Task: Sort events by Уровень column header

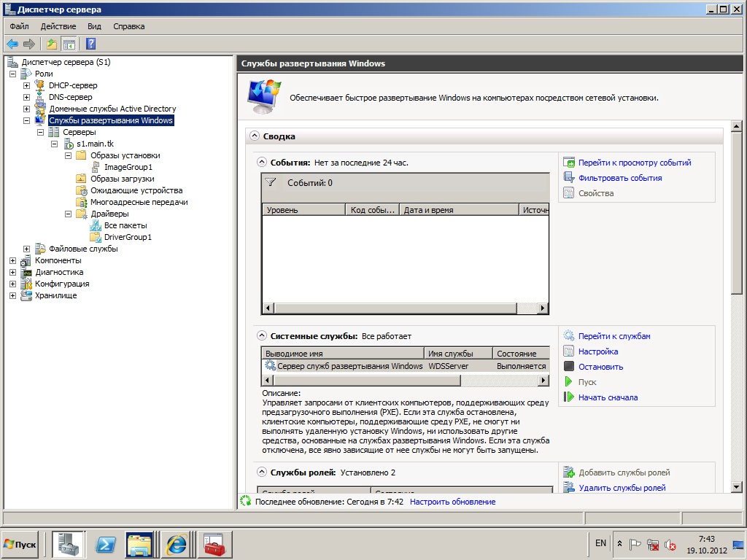Action: (303, 209)
